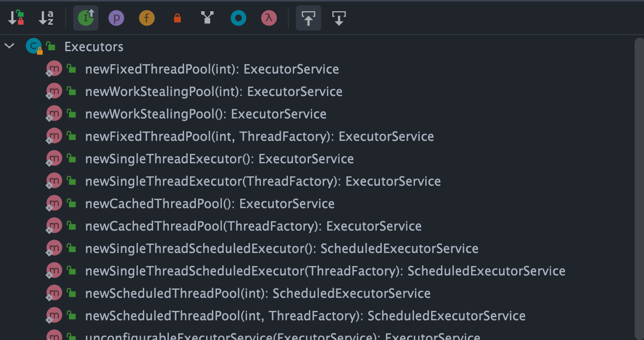Click the chevron next to Executors
The image size is (644, 340).
click(9, 46)
